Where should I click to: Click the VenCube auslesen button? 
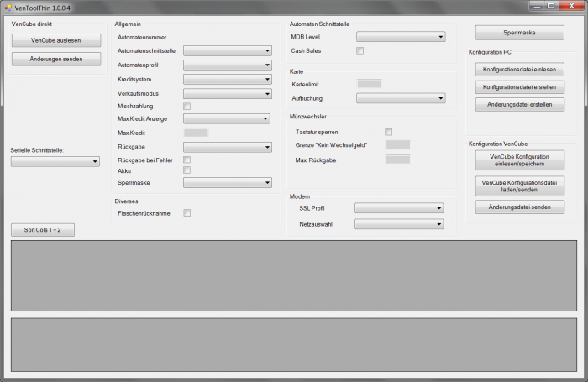55,40
